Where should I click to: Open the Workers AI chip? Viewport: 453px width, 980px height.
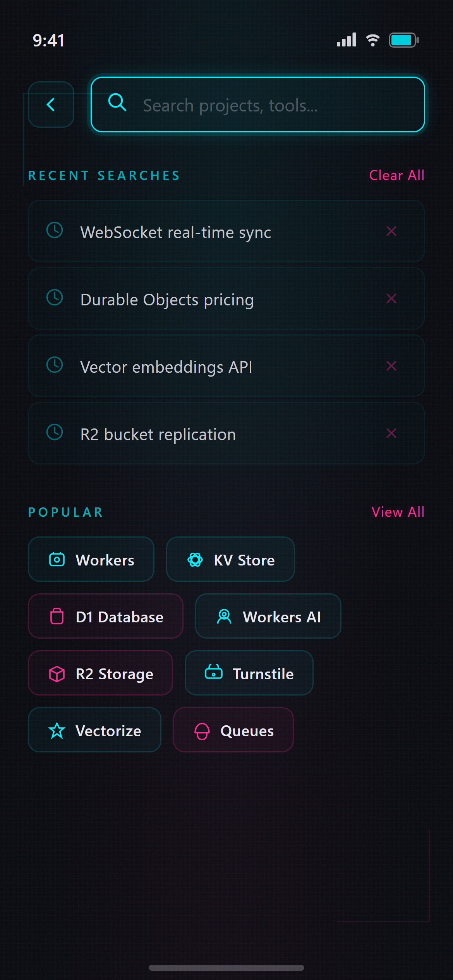point(268,616)
